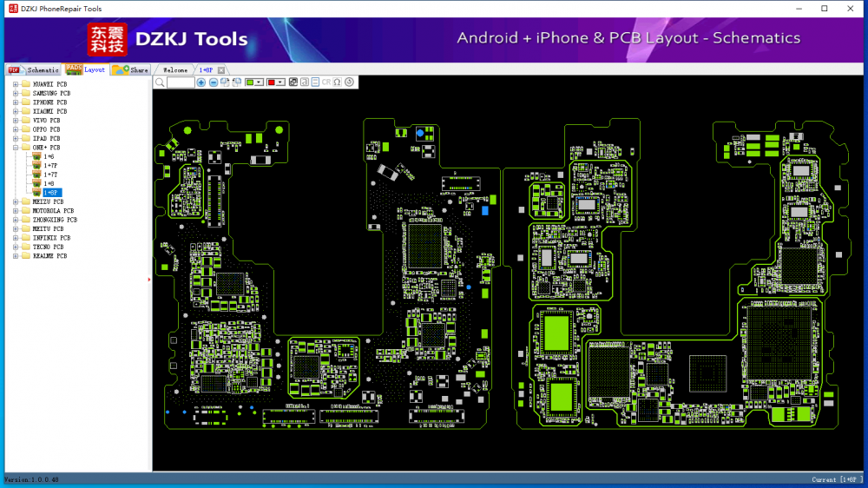
Task: Click the zoom in plus icon
Action: click(201, 82)
